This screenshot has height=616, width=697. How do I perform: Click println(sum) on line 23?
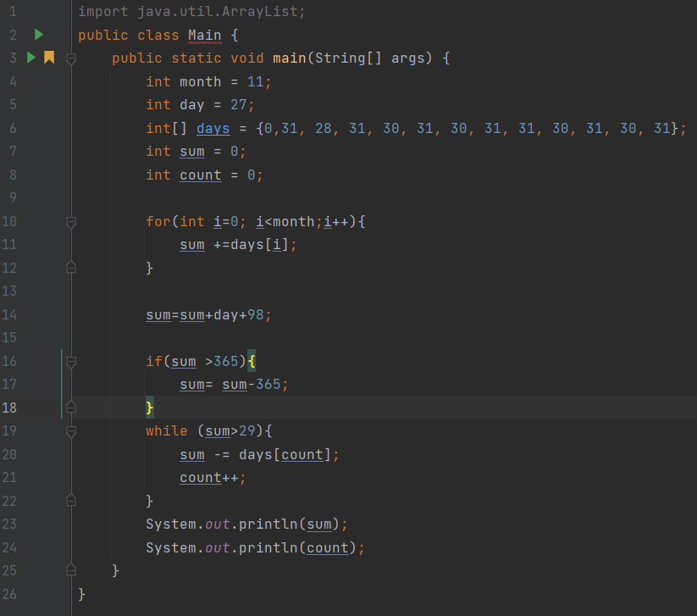point(289,524)
